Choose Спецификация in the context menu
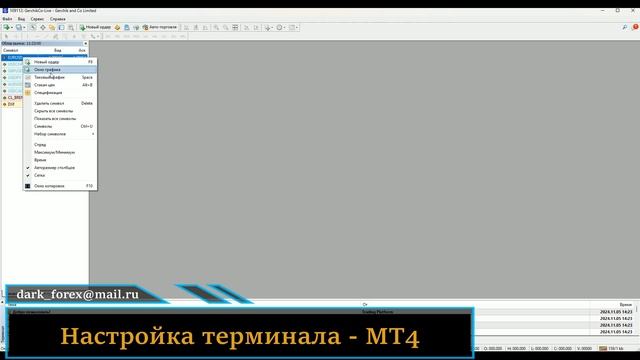 click(x=60, y=93)
